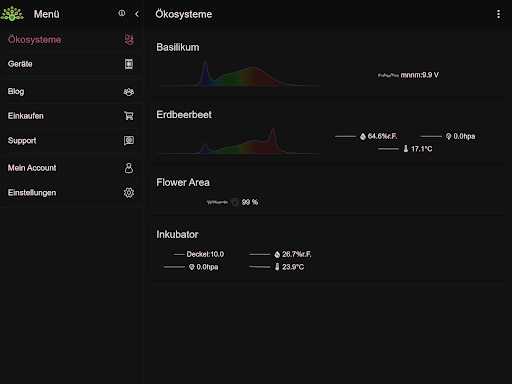This screenshot has height=384, width=512.
Task: Select Geräte menu item
Action: pyautogui.click(x=72, y=64)
